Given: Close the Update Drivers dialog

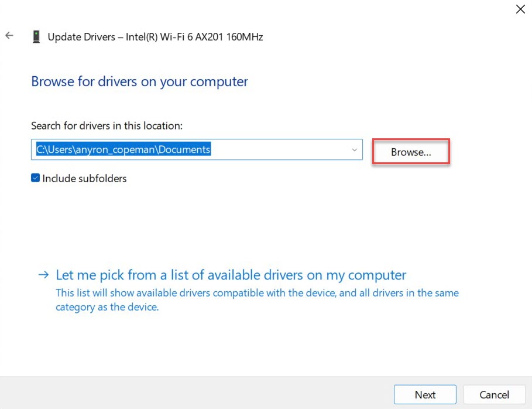Looking at the screenshot, I should pos(520,9).
